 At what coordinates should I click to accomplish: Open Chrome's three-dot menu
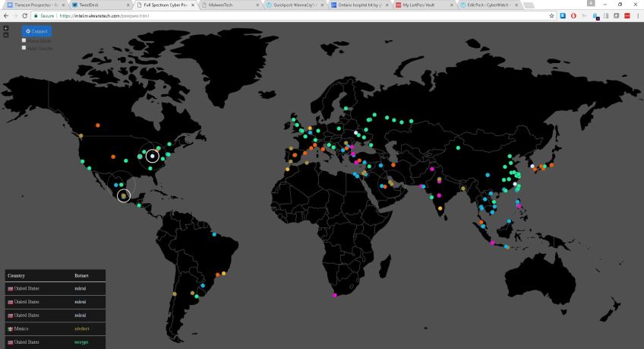coord(637,15)
